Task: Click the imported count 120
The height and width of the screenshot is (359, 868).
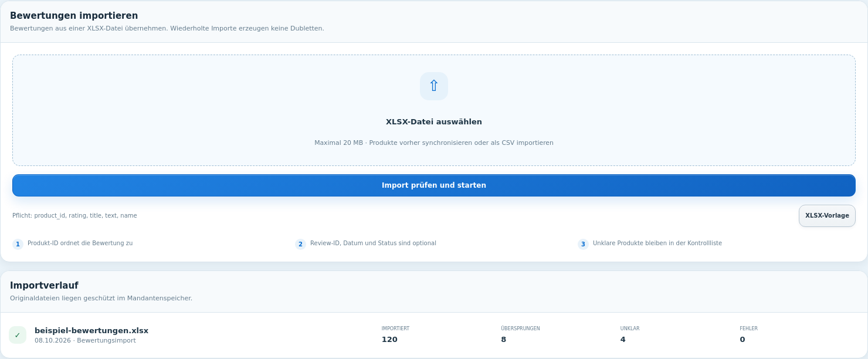Action: point(389,340)
